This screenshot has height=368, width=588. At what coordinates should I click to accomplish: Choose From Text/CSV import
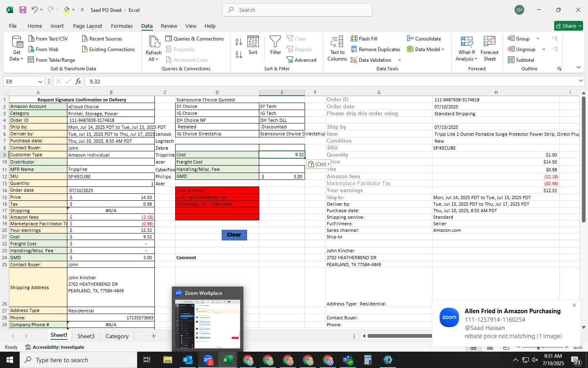pyautogui.click(x=48, y=39)
